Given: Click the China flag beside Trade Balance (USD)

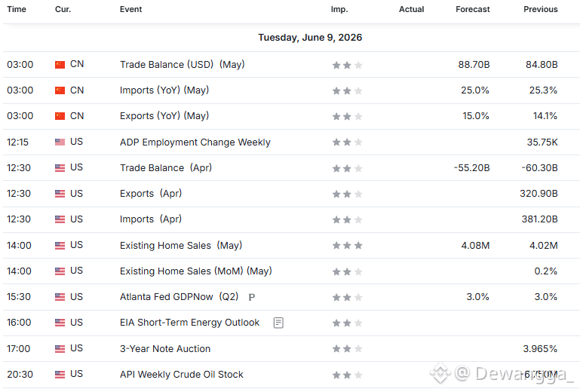Looking at the screenshot, I should click(x=60, y=65).
